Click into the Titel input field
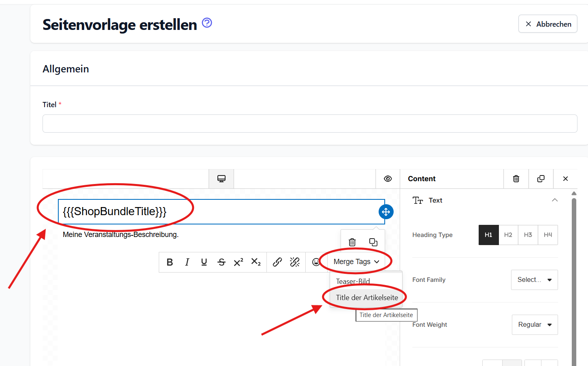Image resolution: width=588 pixels, height=366 pixels. click(310, 123)
